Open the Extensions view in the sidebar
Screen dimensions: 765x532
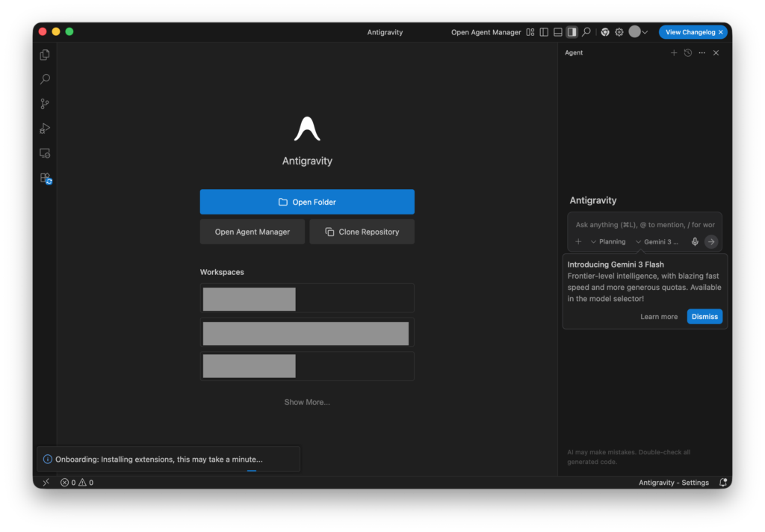click(x=45, y=178)
